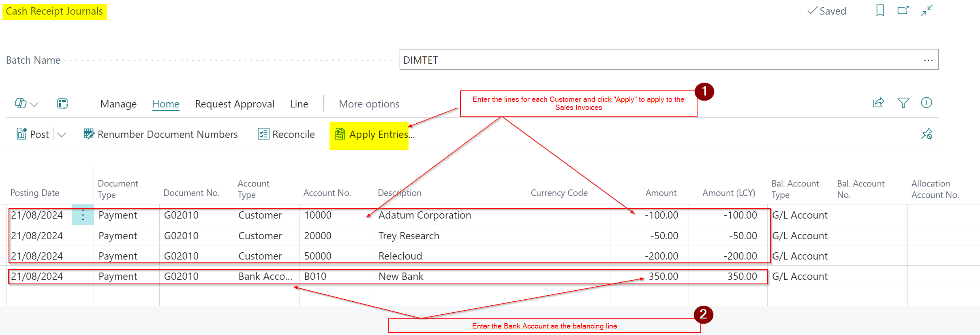Open the Manage menu
The image size is (980, 335).
tap(118, 104)
